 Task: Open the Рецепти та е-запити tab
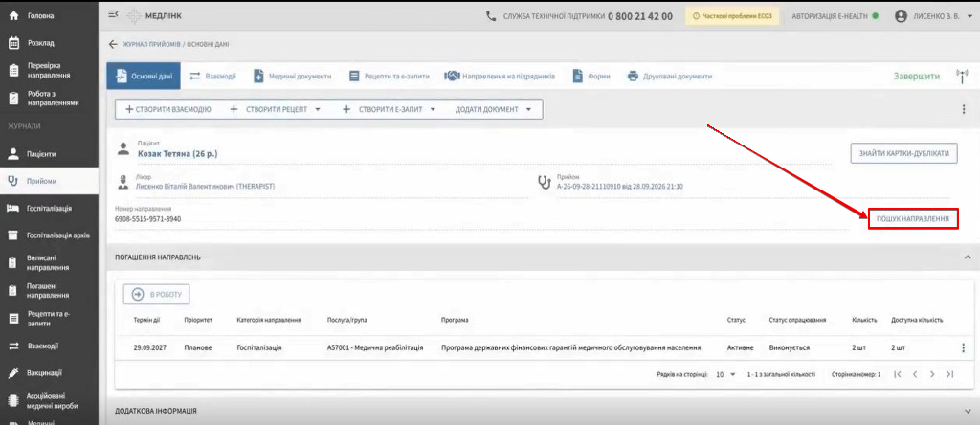(x=390, y=77)
